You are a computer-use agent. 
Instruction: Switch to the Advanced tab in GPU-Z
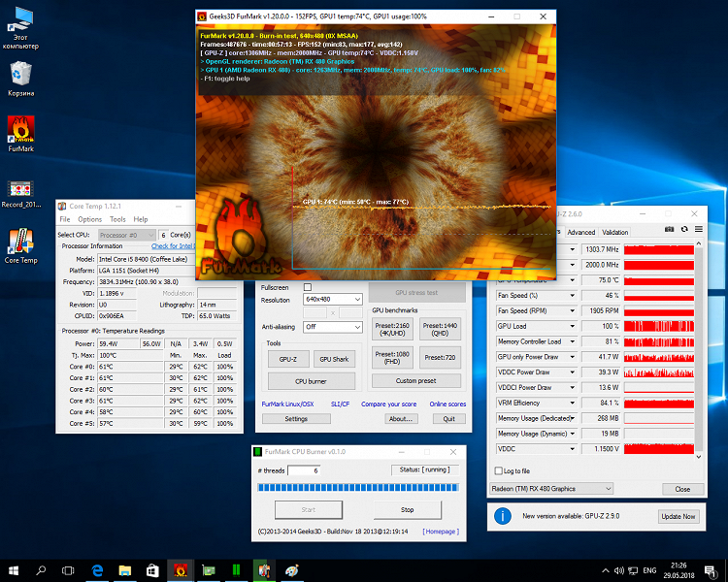[x=580, y=232]
